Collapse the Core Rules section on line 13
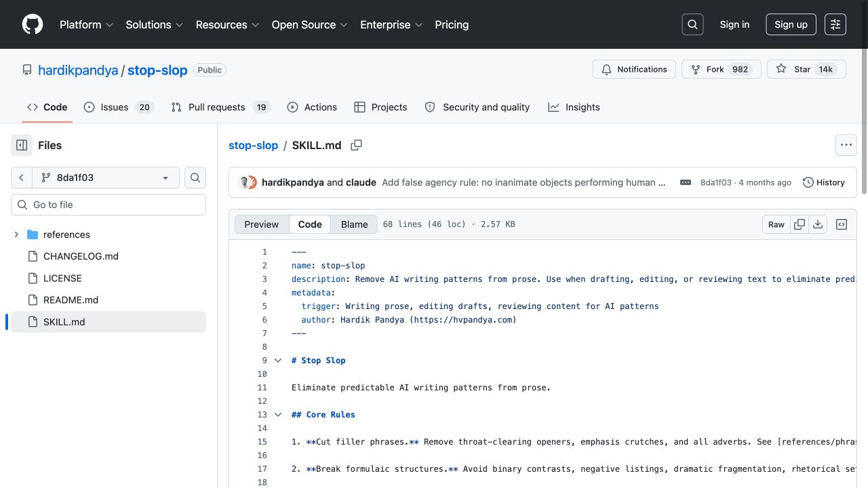This screenshot has height=488, width=868. point(278,415)
